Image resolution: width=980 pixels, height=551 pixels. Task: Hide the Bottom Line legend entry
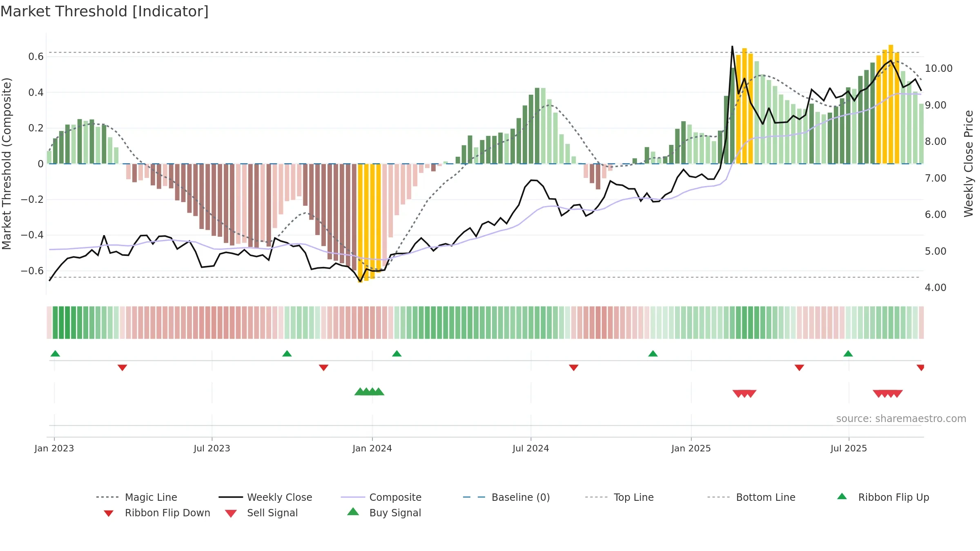(x=751, y=497)
